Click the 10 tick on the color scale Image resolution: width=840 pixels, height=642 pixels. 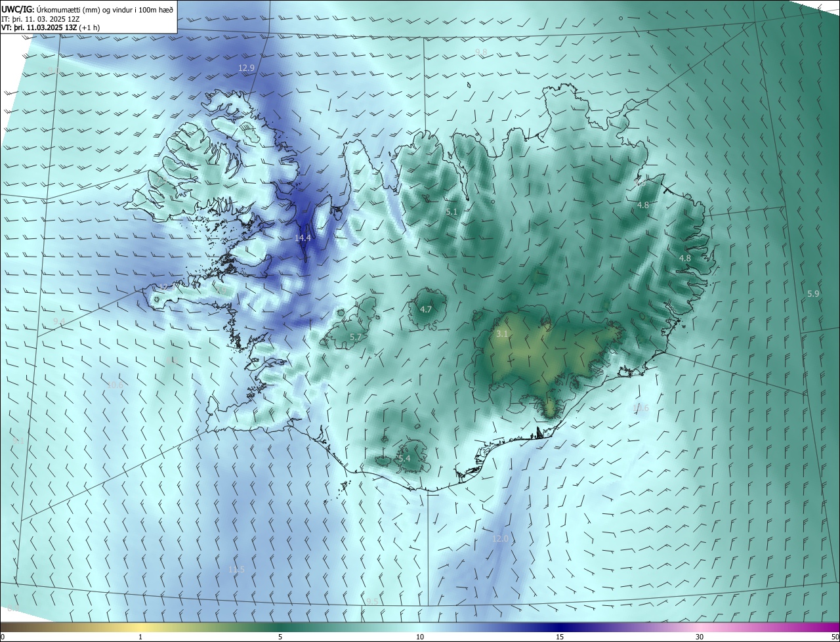tap(420, 637)
